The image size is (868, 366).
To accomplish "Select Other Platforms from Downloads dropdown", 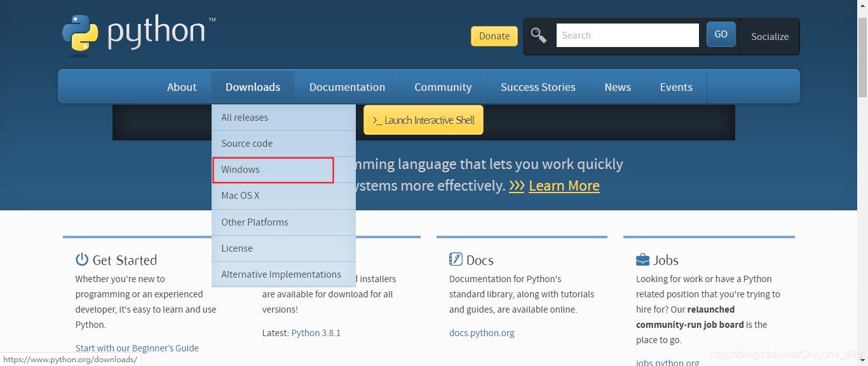I will point(283,222).
